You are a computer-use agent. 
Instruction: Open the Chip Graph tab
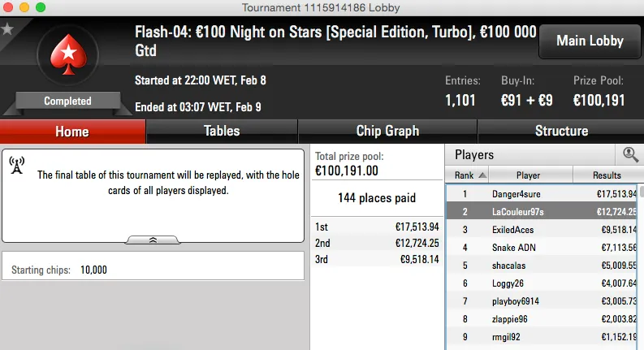(387, 131)
